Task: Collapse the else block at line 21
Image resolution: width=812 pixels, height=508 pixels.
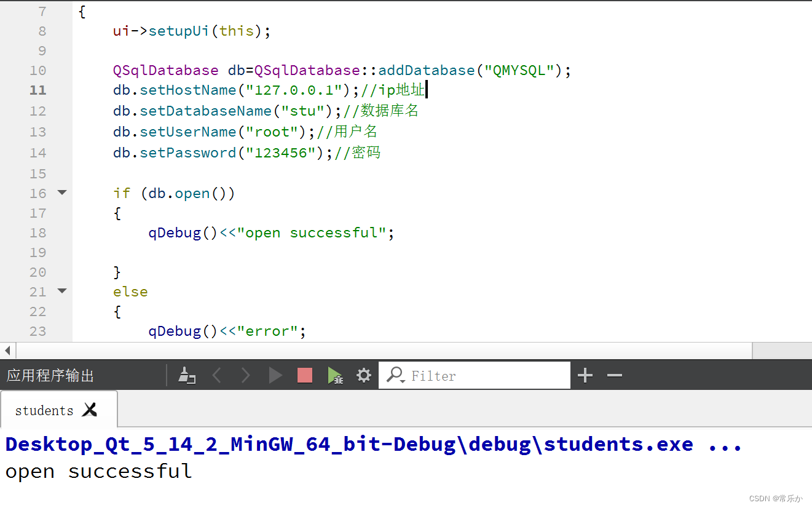Action: pos(62,291)
